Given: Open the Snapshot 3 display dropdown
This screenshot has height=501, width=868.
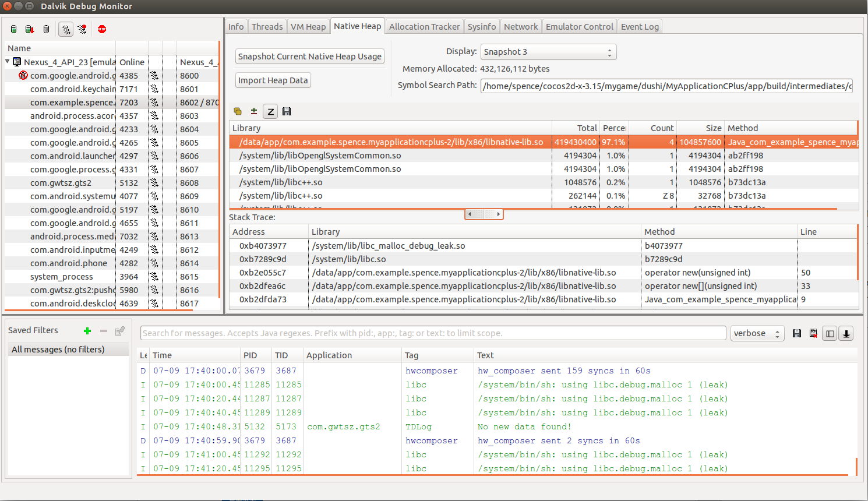Looking at the screenshot, I should 548,52.
